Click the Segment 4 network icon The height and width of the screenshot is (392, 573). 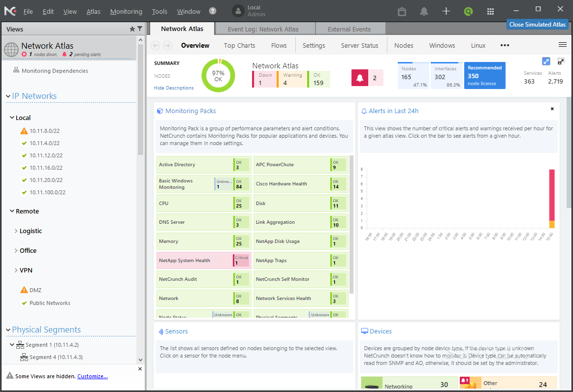[24, 357]
